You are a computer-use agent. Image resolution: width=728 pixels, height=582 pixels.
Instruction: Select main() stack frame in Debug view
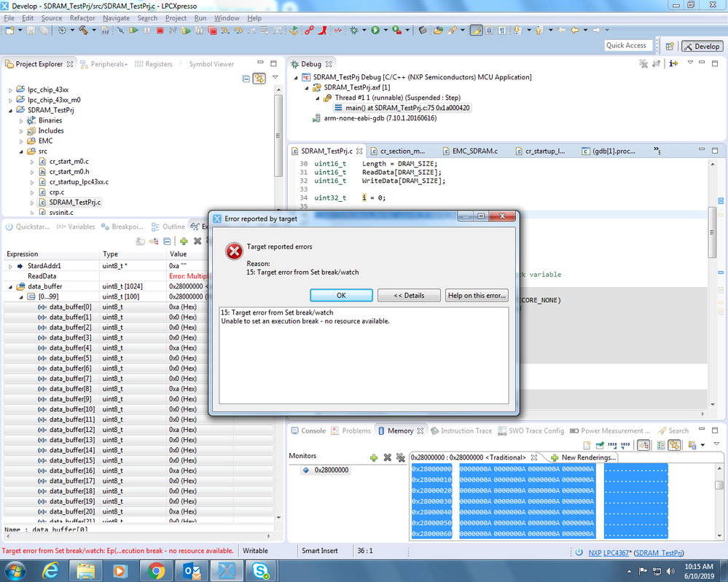[402, 108]
